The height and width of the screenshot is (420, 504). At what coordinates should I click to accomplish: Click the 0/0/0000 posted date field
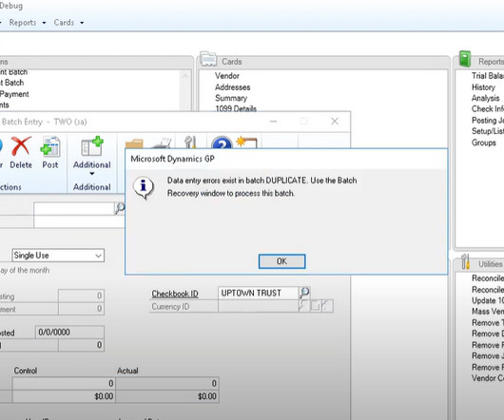[x=69, y=332]
